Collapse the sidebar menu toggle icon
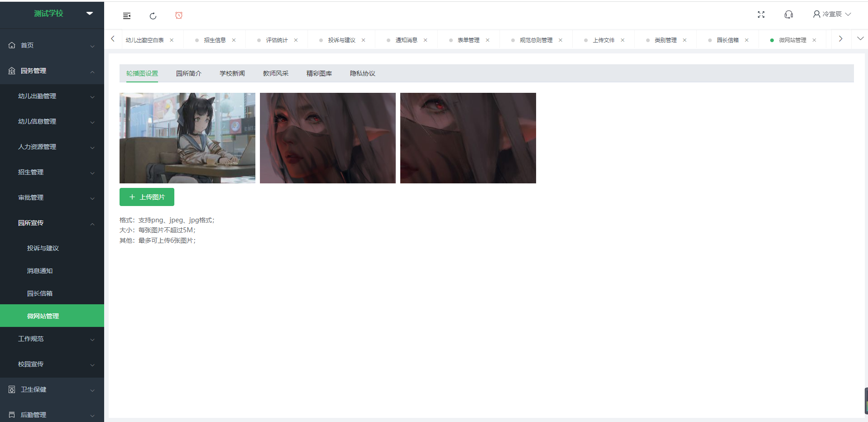The height and width of the screenshot is (422, 868). (x=127, y=16)
